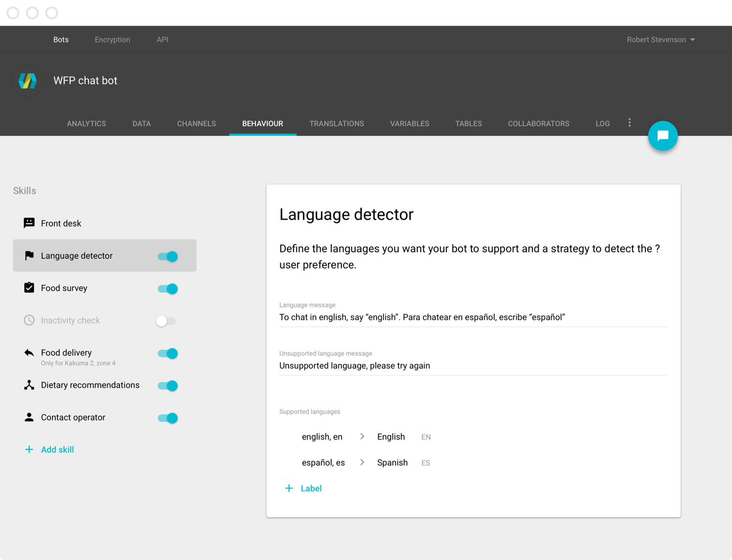Select the Contact operator skill
The image size is (732, 560).
pos(73,417)
